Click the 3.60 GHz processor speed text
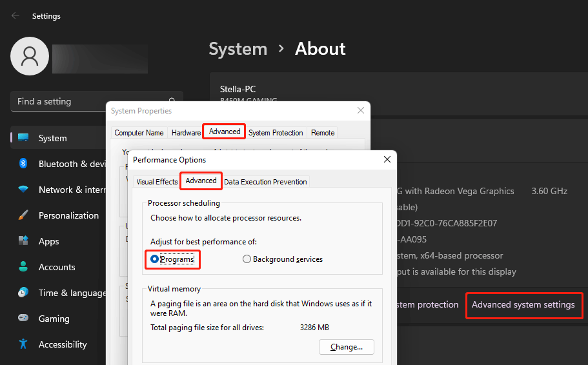Viewport: 588px width, 365px height. [549, 191]
